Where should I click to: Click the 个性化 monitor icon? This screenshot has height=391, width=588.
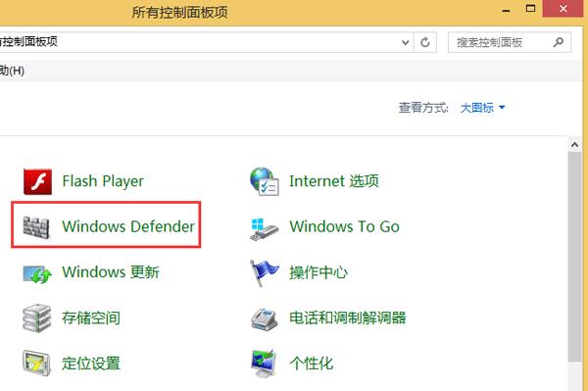(x=264, y=364)
